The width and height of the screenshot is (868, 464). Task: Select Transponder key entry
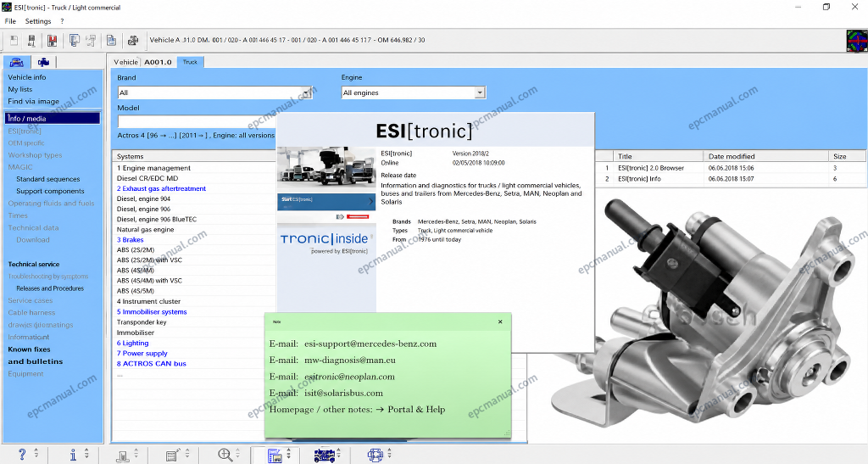pyautogui.click(x=142, y=322)
